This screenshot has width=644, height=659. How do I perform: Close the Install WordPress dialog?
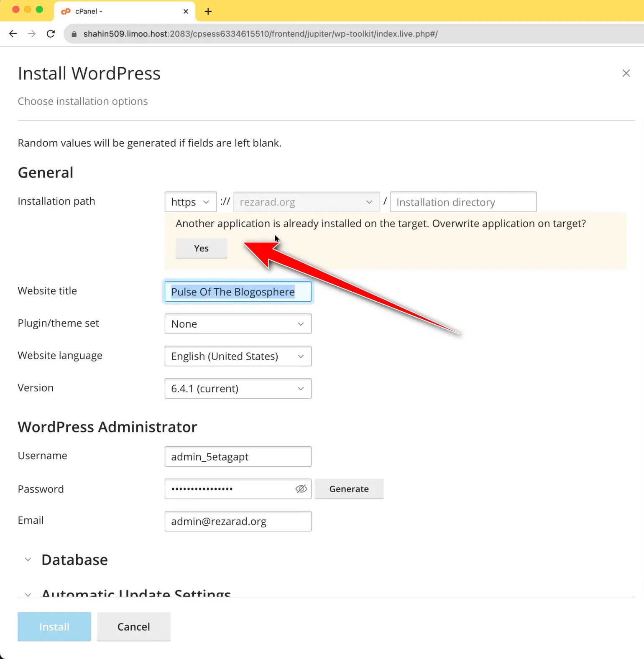(x=626, y=74)
